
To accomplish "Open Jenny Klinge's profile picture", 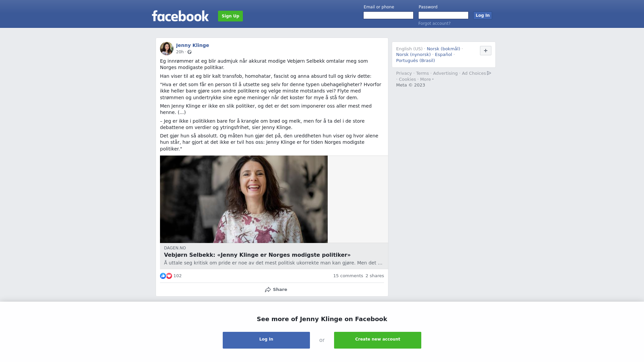I will pos(167,49).
